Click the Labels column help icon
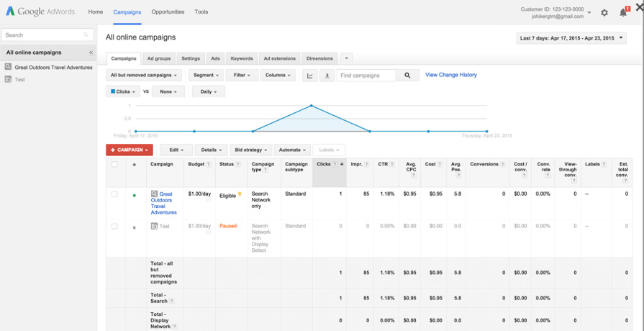 click(x=604, y=164)
